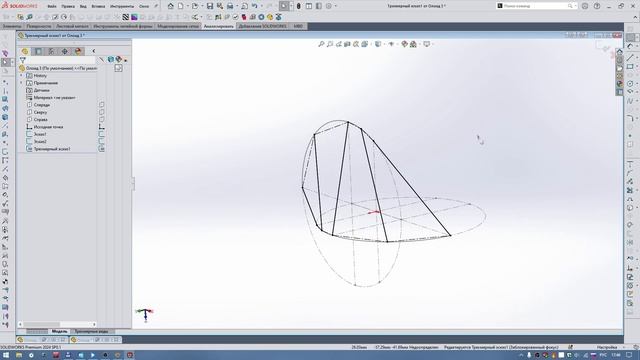Viewport: 640px width, 360px height.
Task: Open dropdown arrow next to Print icon
Action: (x=237, y=6)
